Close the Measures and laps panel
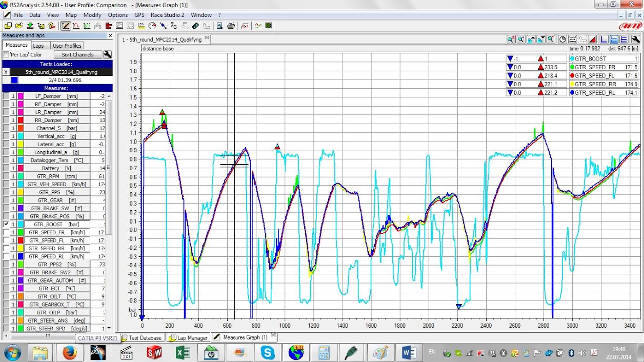Image resolution: width=644 pixels, height=362 pixels. tap(109, 36)
